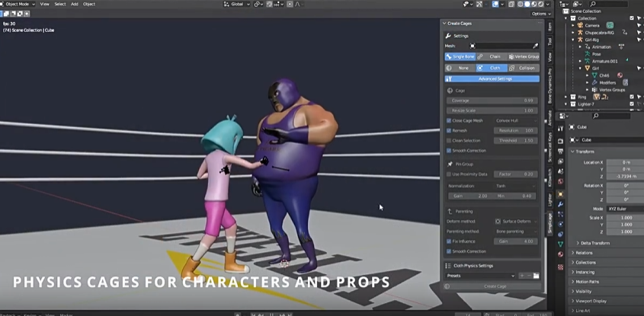The width and height of the screenshot is (644, 316).
Task: Click the Camera object icon in outliner
Action: point(580,25)
